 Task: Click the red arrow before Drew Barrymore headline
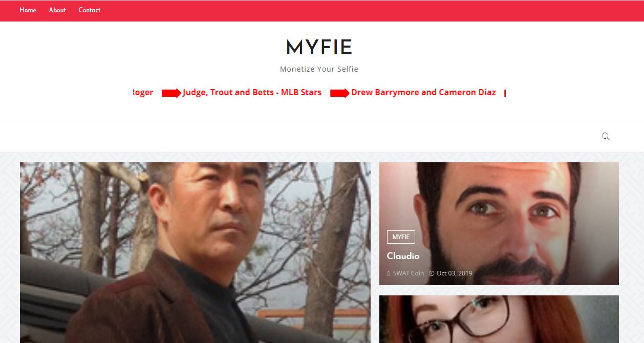point(340,93)
